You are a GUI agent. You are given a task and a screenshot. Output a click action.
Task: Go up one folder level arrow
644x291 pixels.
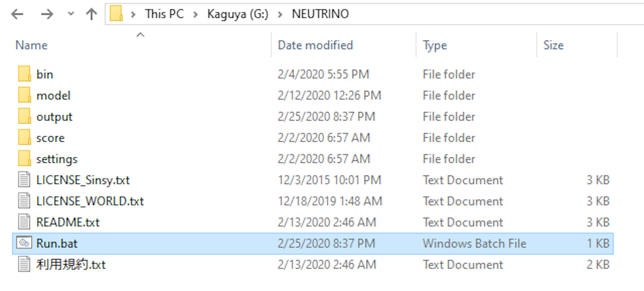92,14
